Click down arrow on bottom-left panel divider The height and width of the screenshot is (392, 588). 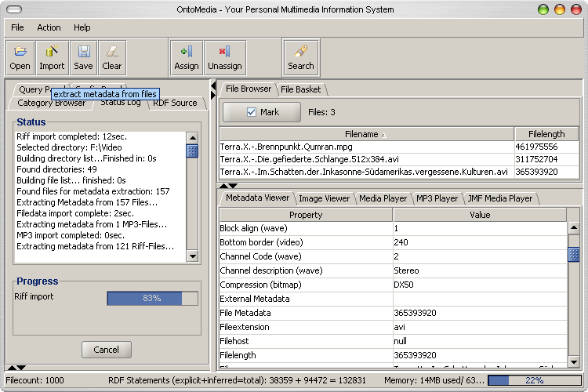pyautogui.click(x=21, y=368)
